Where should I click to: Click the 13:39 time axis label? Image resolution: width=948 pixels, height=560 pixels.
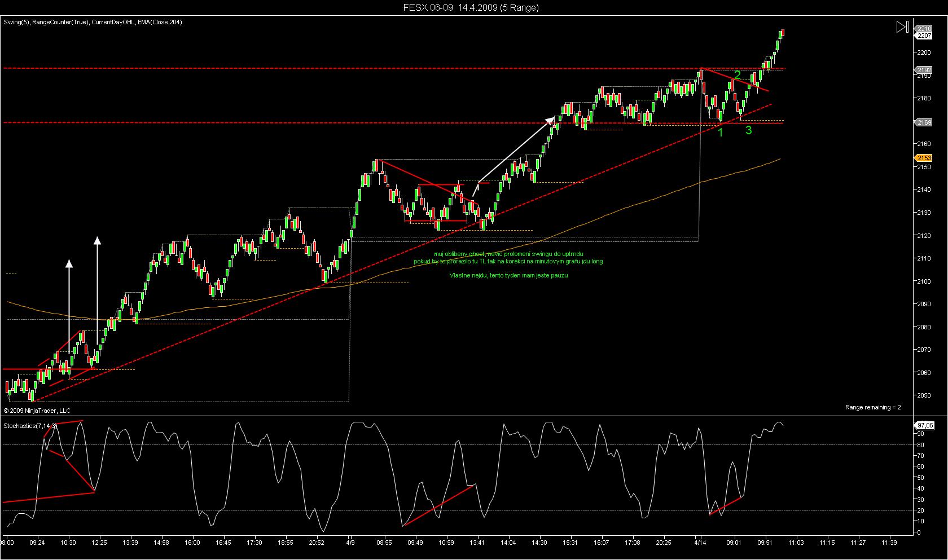[130, 543]
